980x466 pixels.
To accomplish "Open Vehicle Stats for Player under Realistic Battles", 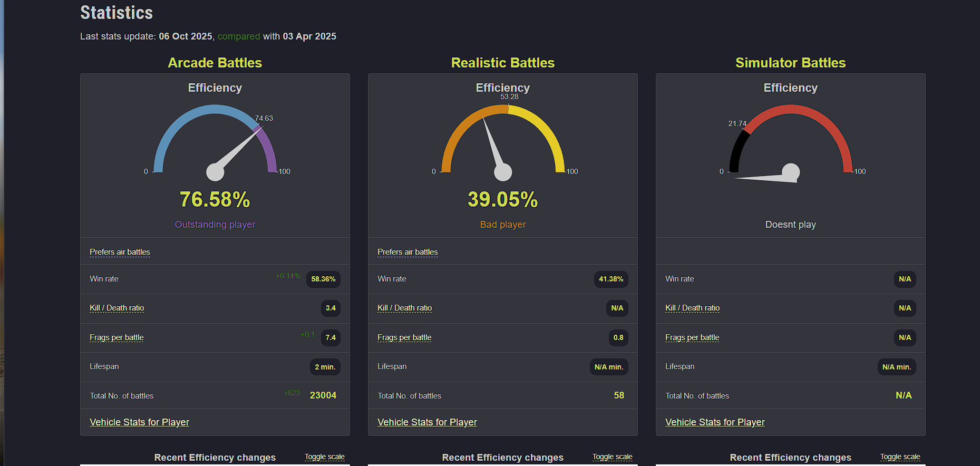I will click(x=427, y=422).
